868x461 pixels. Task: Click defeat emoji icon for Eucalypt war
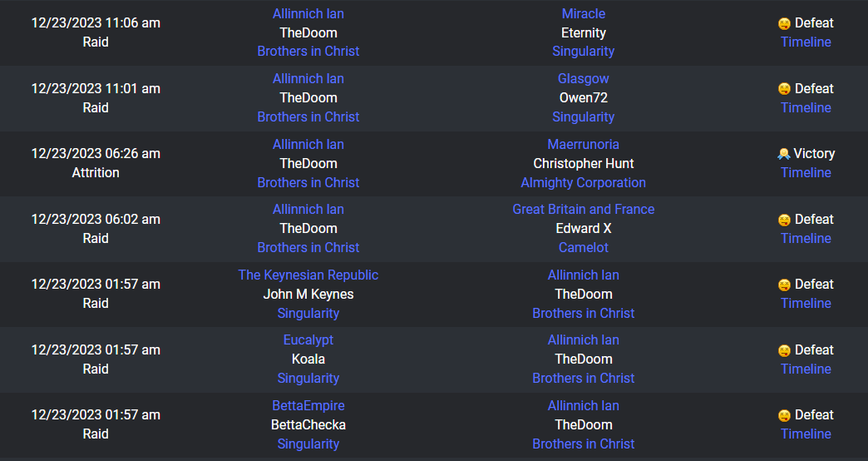tap(784, 350)
